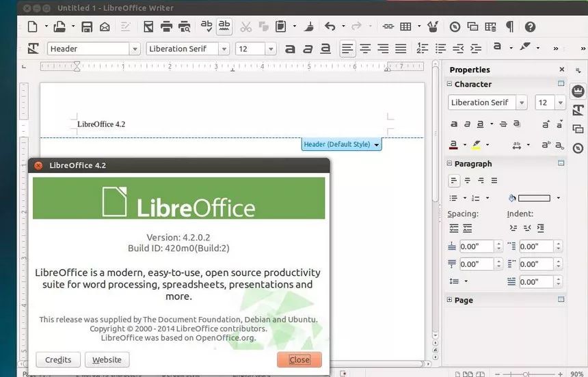Image resolution: width=588 pixels, height=377 pixels.
Task: Click the Website button in About dialog
Action: (107, 360)
